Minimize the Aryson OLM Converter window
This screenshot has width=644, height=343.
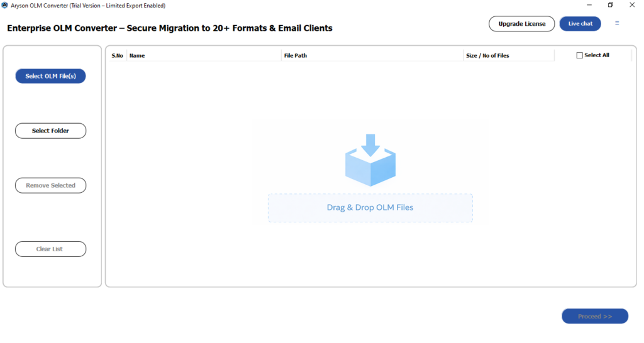pos(589,5)
